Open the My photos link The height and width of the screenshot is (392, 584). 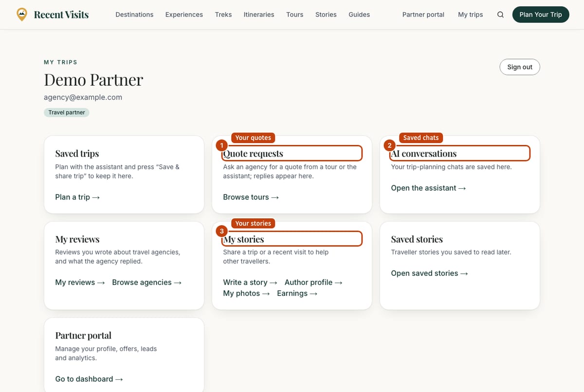point(246,293)
